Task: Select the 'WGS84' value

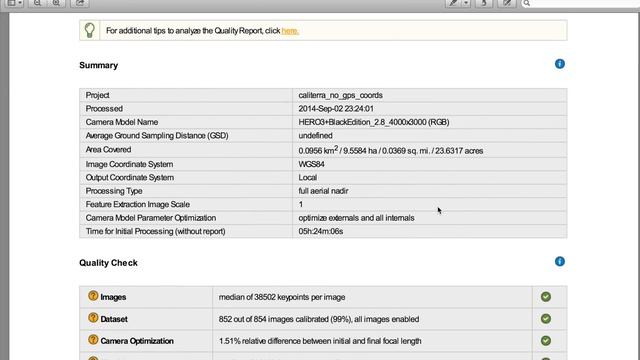Action: (311, 164)
